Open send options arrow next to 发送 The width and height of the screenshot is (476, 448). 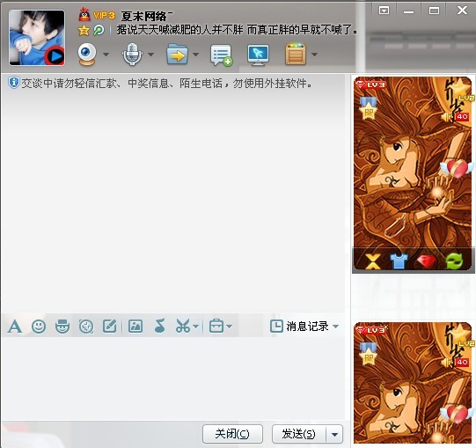[x=335, y=434]
